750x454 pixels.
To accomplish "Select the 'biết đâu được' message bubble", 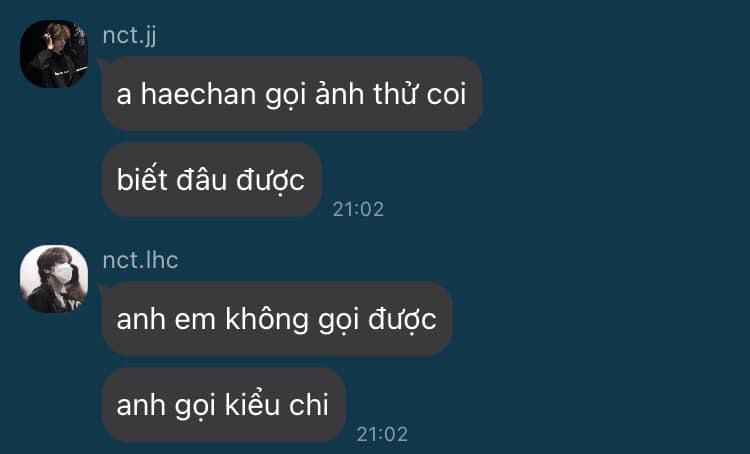I will coord(211,179).
